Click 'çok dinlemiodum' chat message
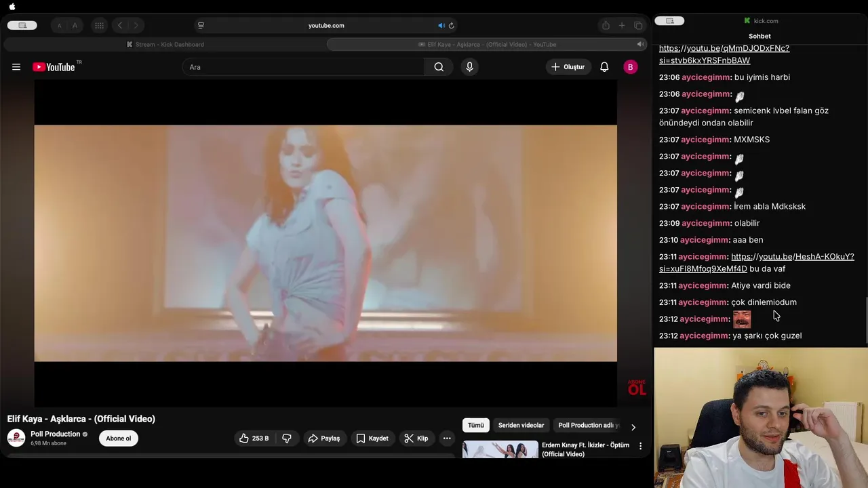 click(764, 302)
